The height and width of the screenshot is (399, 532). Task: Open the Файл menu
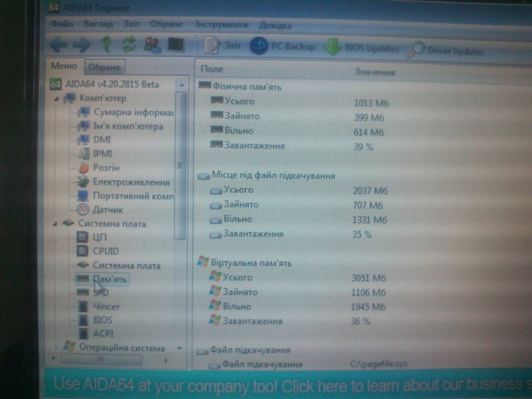coord(61,24)
